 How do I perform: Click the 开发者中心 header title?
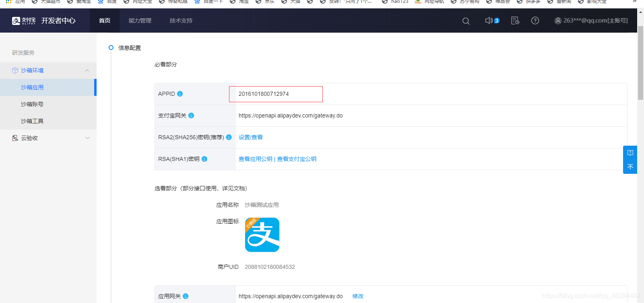(58, 21)
